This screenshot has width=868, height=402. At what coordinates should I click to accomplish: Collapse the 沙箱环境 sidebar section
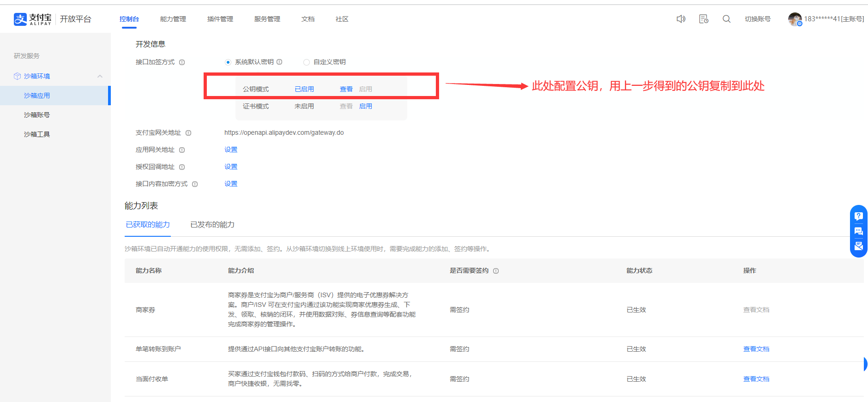(x=100, y=76)
